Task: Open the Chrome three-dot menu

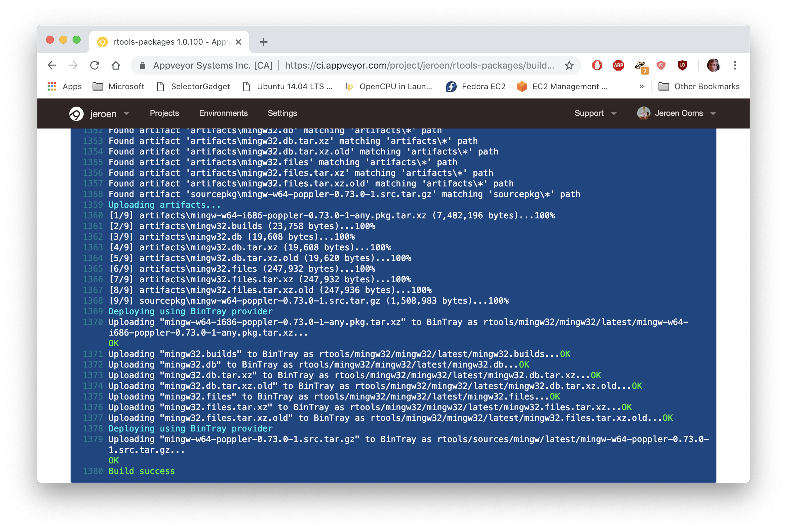Action: coord(735,65)
